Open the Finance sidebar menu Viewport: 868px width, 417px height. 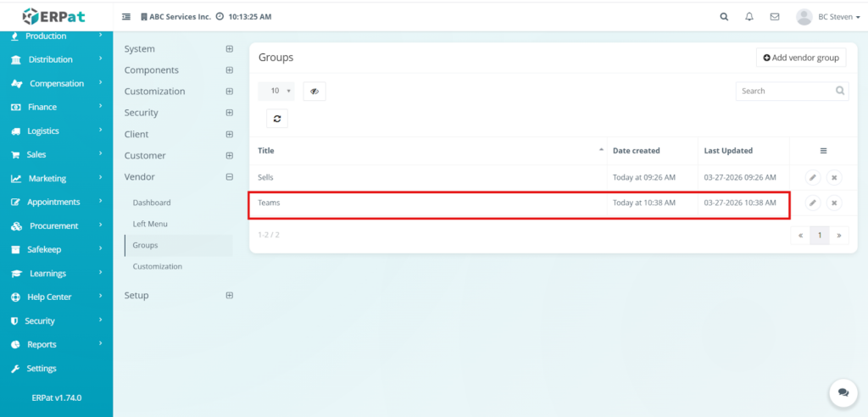[x=42, y=107]
